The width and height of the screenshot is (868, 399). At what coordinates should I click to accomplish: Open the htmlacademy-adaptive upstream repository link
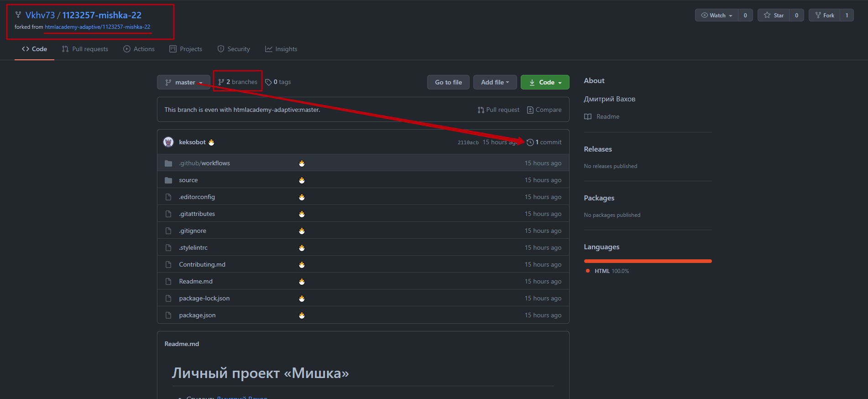pyautogui.click(x=97, y=27)
